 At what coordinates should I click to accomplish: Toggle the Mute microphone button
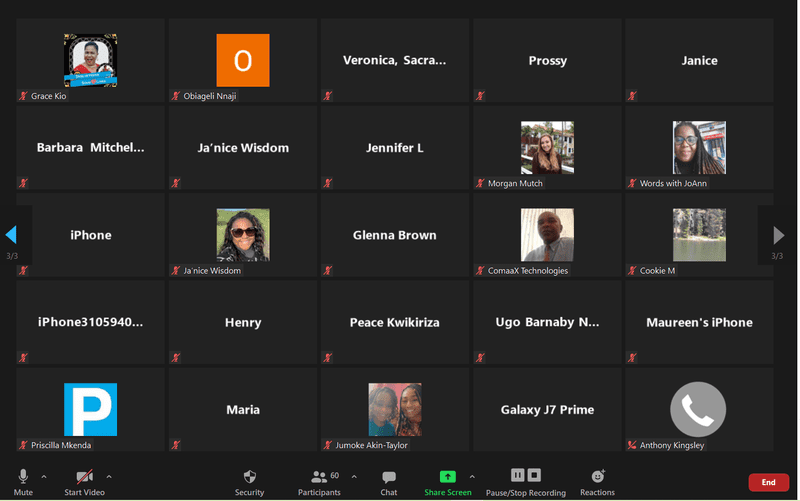coord(23,477)
